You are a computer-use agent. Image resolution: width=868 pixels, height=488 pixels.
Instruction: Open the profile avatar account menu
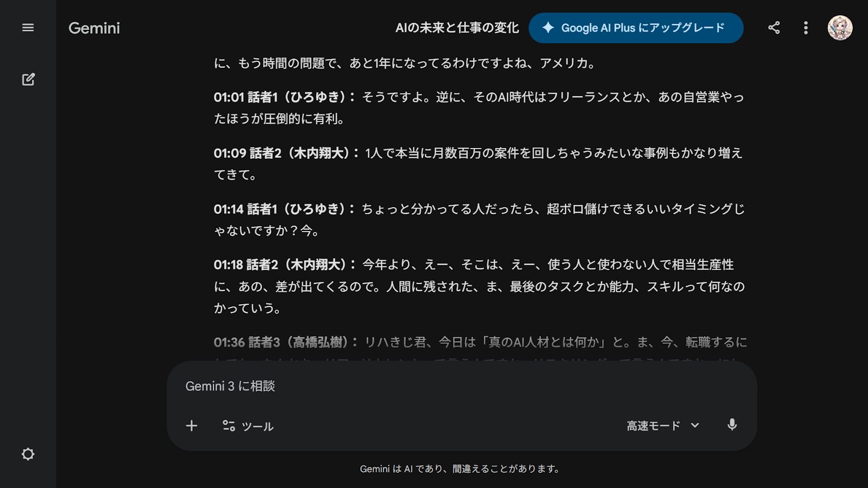tap(839, 28)
